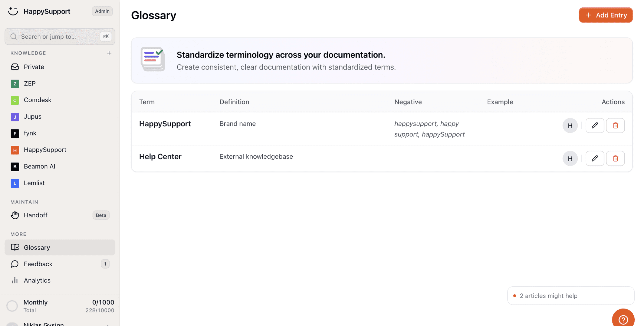Click the Handoff hand icon
Viewport: 644px width, 326px height.
click(x=15, y=215)
